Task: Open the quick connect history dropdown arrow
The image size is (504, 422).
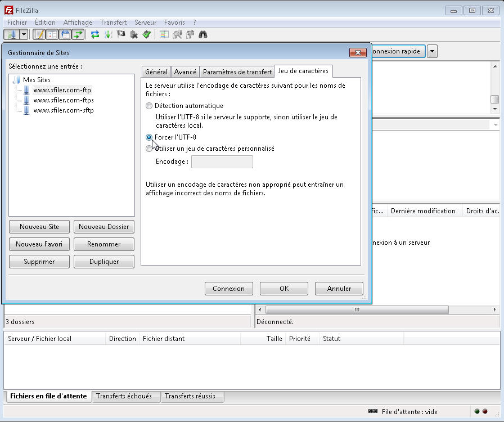Action: pos(433,51)
